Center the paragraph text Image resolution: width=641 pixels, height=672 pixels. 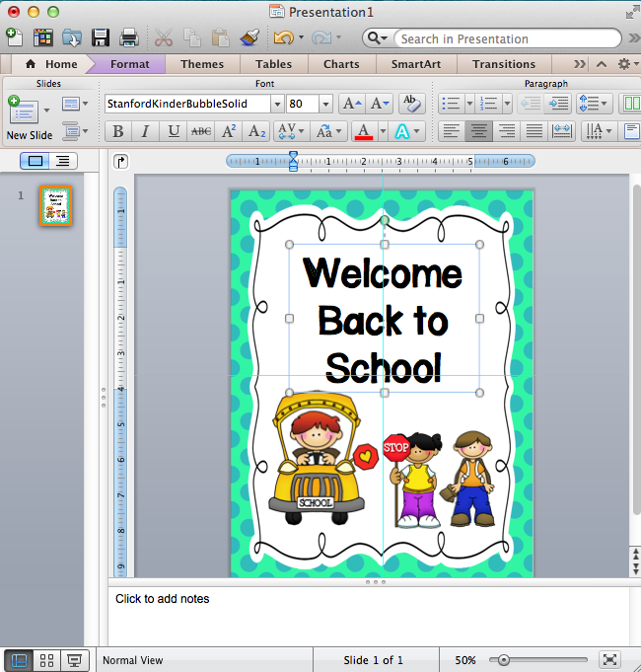478,131
